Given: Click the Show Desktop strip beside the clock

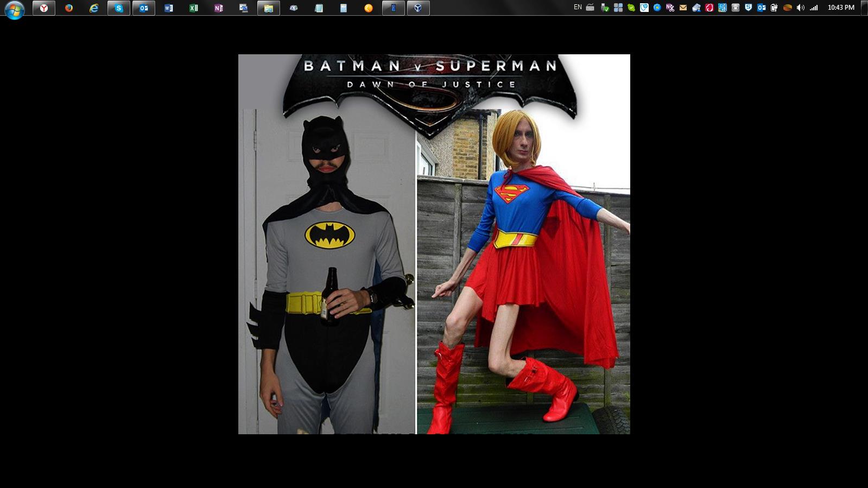Looking at the screenshot, I should pyautogui.click(x=864, y=8).
